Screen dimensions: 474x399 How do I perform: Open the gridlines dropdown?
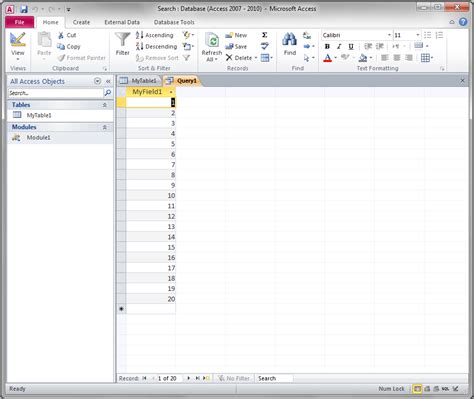click(x=427, y=58)
